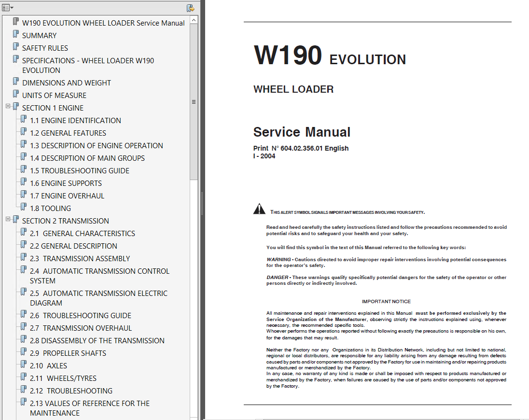Open the 2.12 TROUBLESHOOTING bookmark
The image size is (529, 420).
coord(71,391)
